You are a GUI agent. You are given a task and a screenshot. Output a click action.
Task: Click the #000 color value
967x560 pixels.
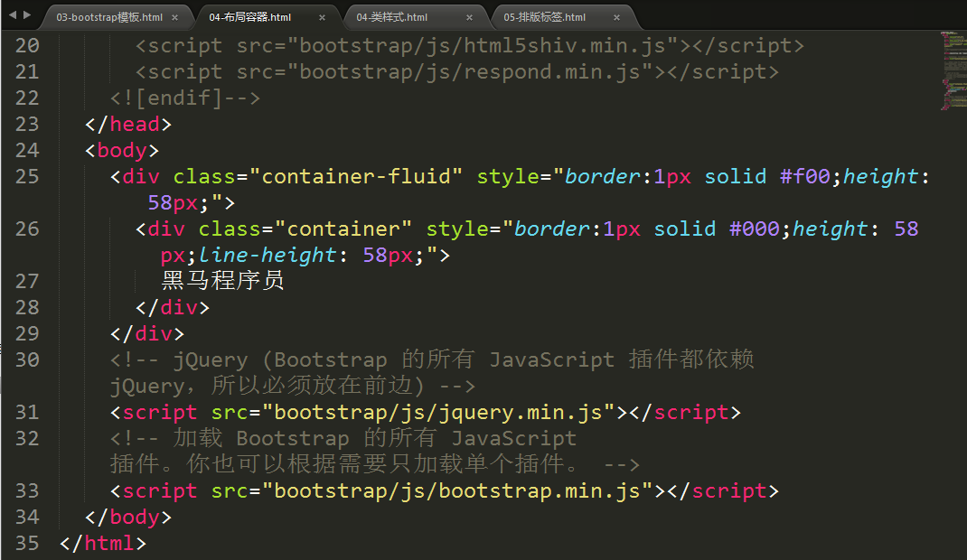pos(755,229)
